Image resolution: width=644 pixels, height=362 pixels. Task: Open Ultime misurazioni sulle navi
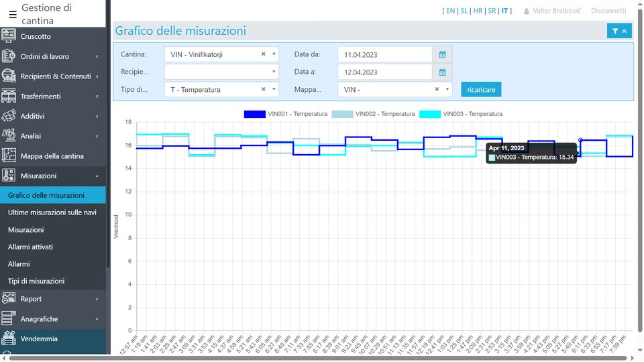pos(52,213)
